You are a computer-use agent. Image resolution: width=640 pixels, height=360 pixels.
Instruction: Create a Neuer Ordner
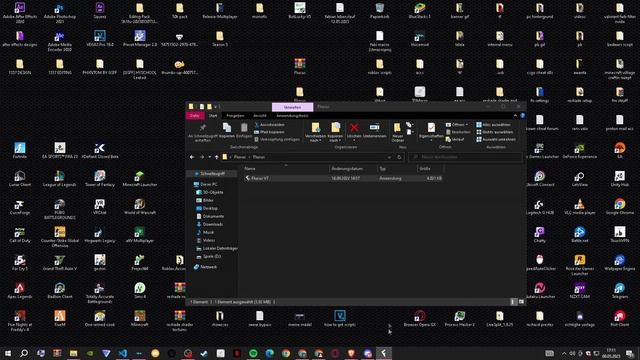398,133
